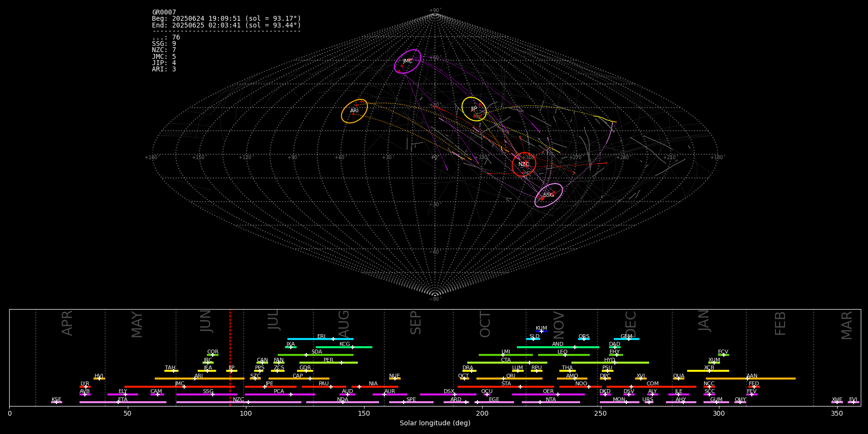
Task: Click the KUM shower bar in timeline
Action: 542,331
